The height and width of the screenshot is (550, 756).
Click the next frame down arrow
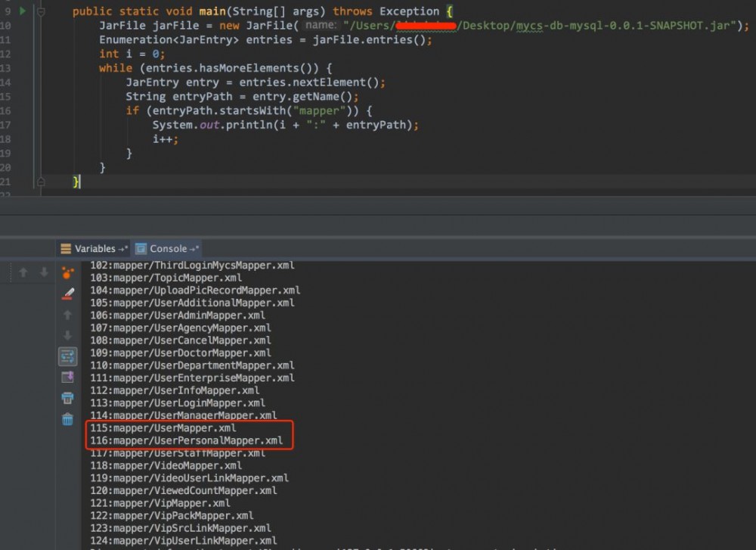point(44,272)
